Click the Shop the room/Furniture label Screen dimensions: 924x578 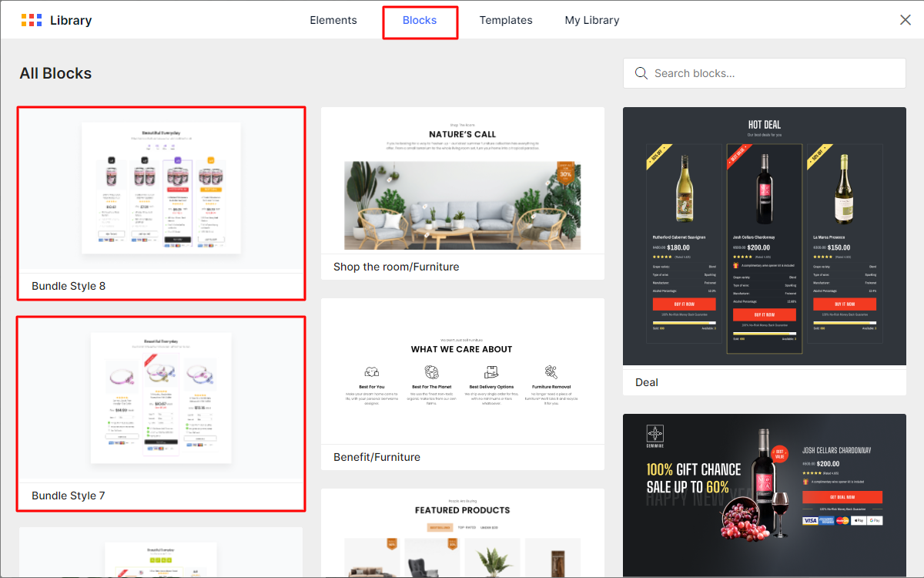396,267
